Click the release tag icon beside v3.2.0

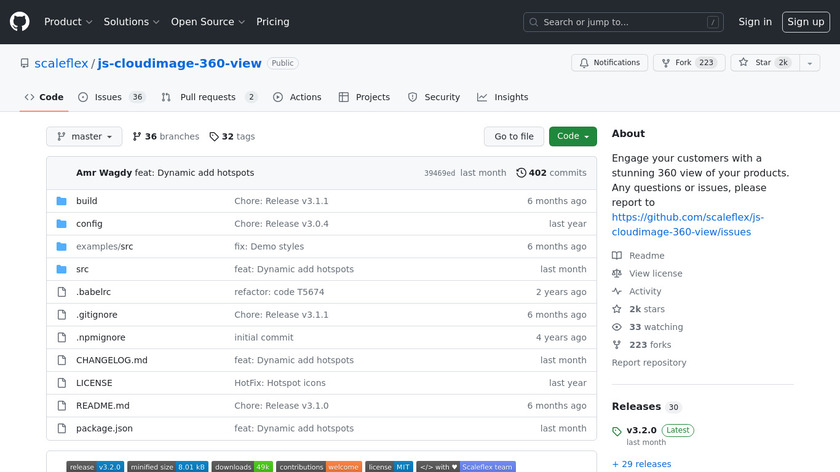pyautogui.click(x=617, y=431)
